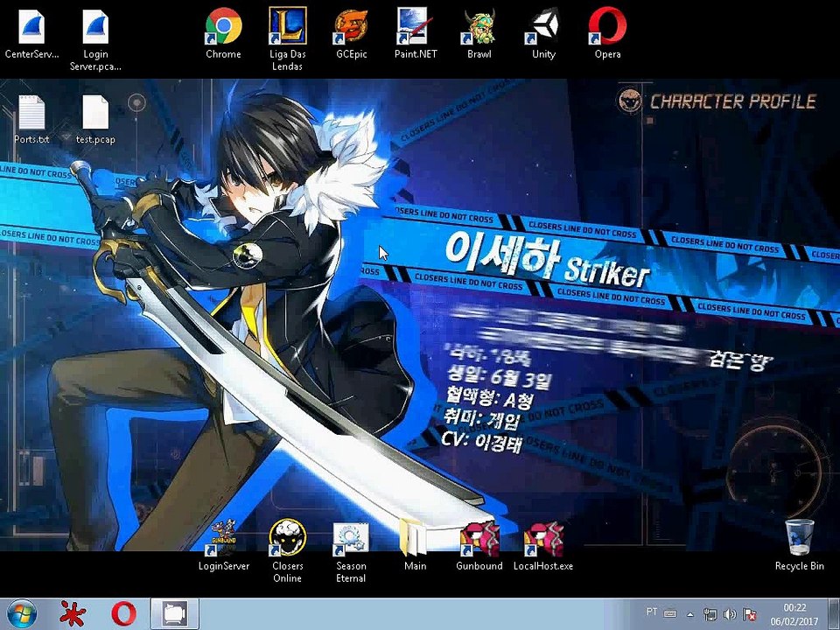Click the Brawl desktop shortcut

(x=479, y=34)
